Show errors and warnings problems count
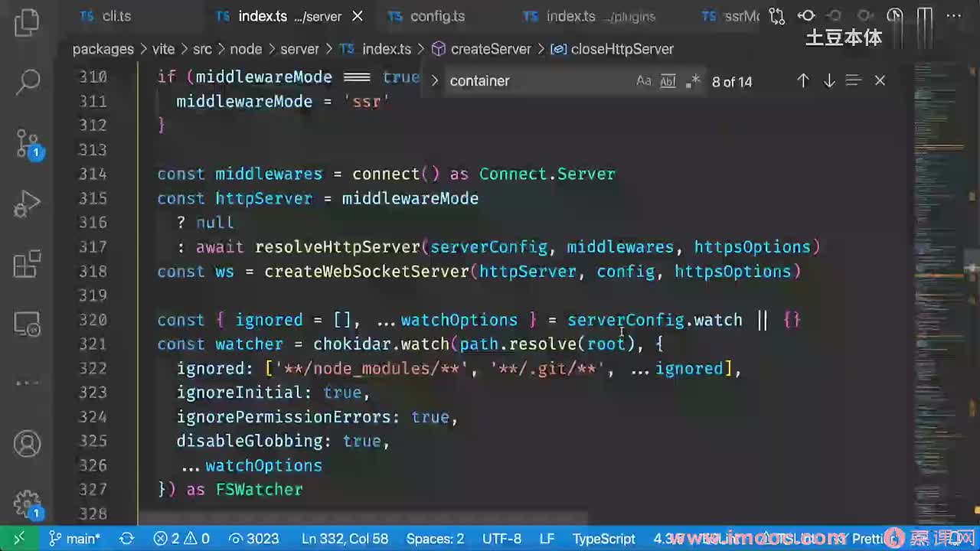The height and width of the screenshot is (551, 980). pyautogui.click(x=181, y=538)
